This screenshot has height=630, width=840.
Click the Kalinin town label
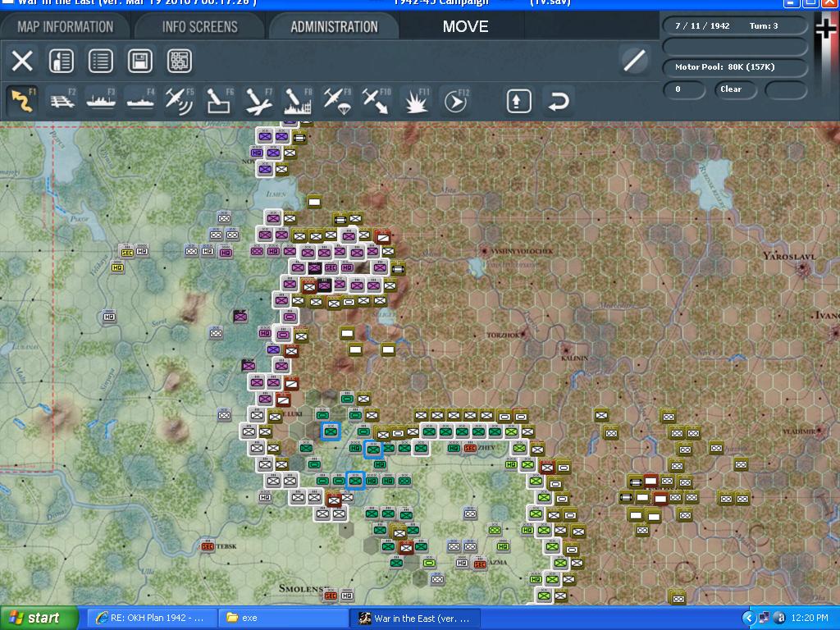pos(574,358)
